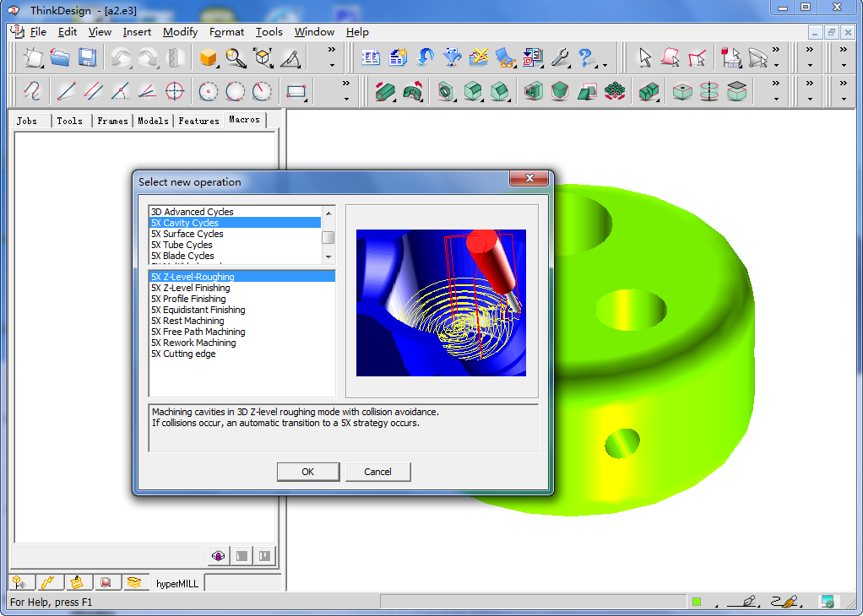Select the rectangle drawing tool
This screenshot has height=616, width=863.
click(296, 91)
